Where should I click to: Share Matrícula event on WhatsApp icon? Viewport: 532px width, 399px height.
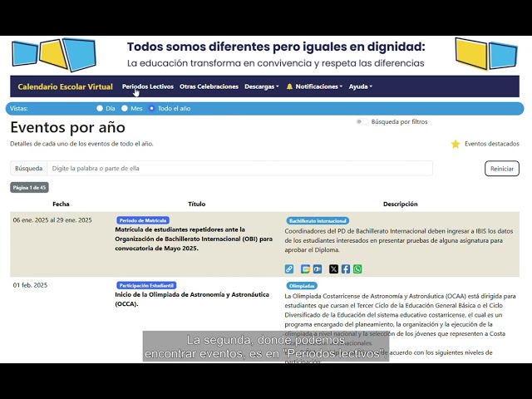pyautogui.click(x=357, y=269)
